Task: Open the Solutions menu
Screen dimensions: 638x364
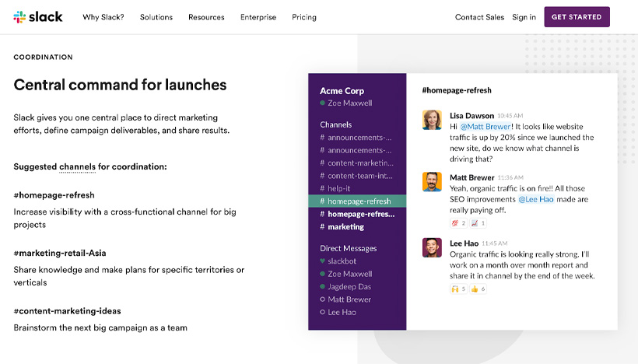Action: click(156, 17)
